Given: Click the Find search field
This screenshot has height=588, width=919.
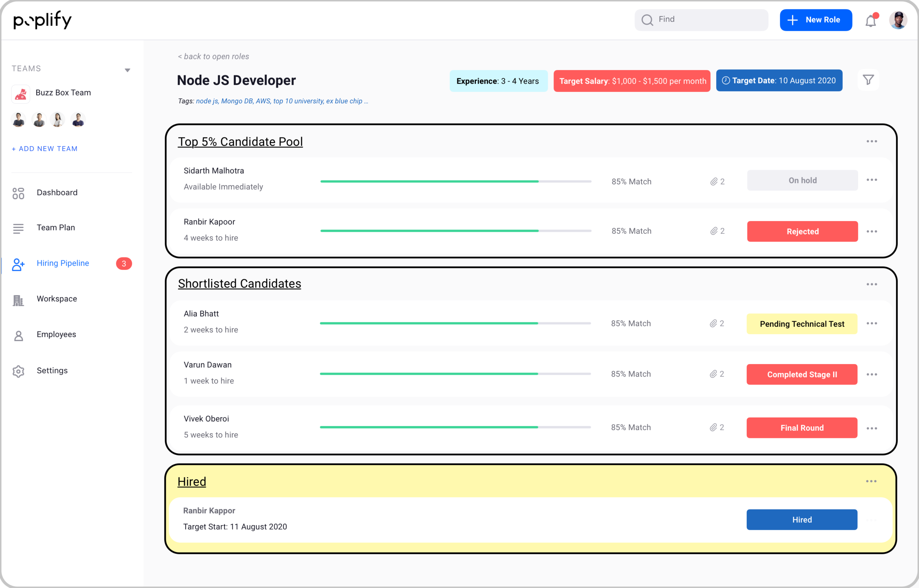Looking at the screenshot, I should (x=701, y=20).
